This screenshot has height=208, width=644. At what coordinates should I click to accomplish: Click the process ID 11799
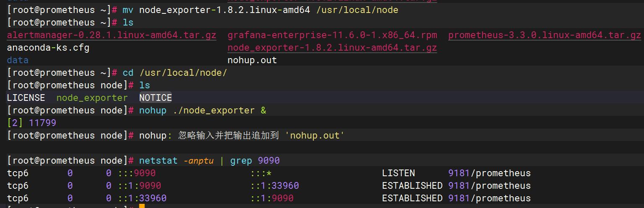[x=43, y=123]
